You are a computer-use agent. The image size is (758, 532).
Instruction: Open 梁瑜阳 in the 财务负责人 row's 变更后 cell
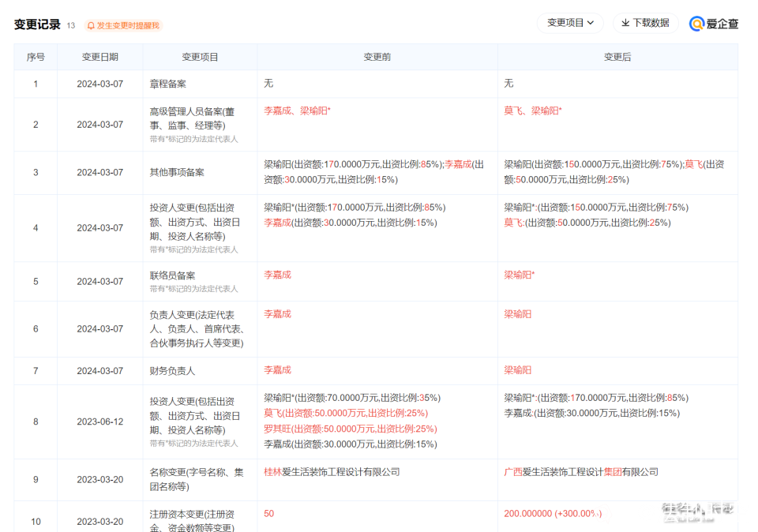point(518,369)
